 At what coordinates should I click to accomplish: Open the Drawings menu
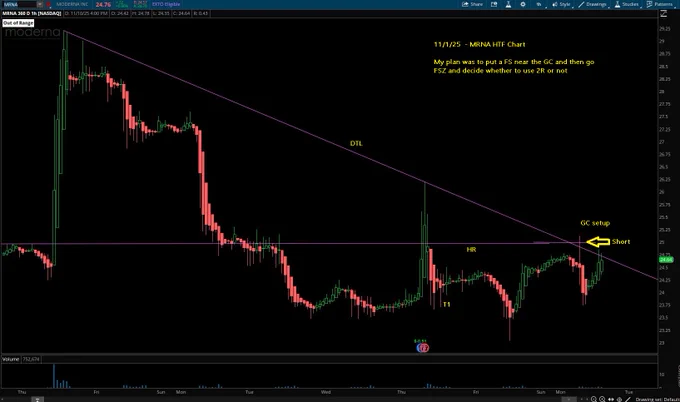(x=593, y=4)
